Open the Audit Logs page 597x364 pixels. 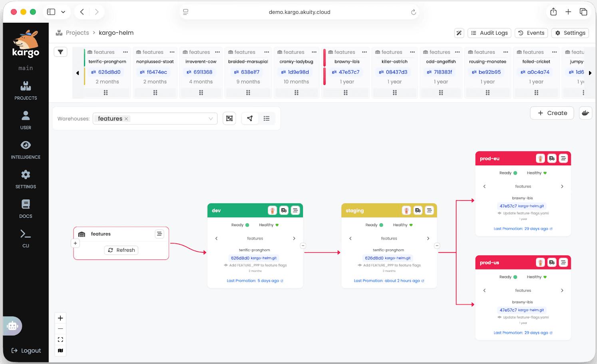490,33
